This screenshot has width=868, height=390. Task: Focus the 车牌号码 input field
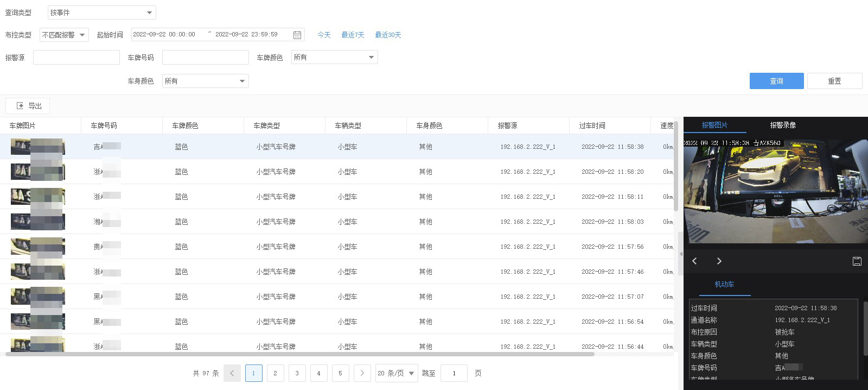tap(206, 57)
